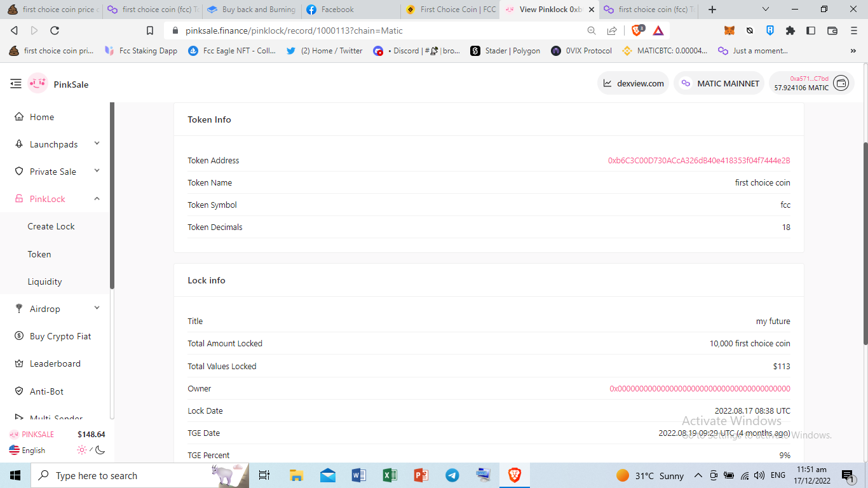868x488 pixels.
Task: Open the token address link 0xb6C3C00D...
Action: [x=699, y=161]
